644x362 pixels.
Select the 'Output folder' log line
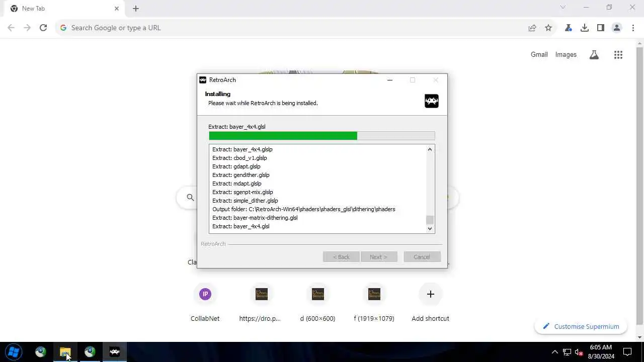click(x=304, y=209)
